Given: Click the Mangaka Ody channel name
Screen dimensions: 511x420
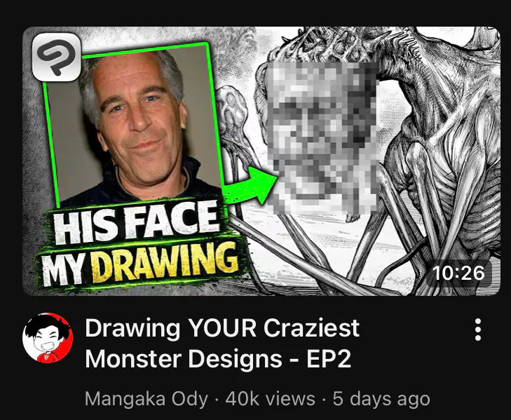Looking at the screenshot, I should 147,399.
